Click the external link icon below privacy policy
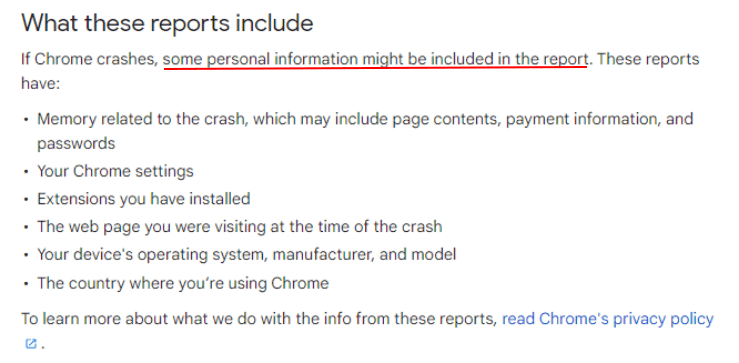739x363 pixels. 31,344
